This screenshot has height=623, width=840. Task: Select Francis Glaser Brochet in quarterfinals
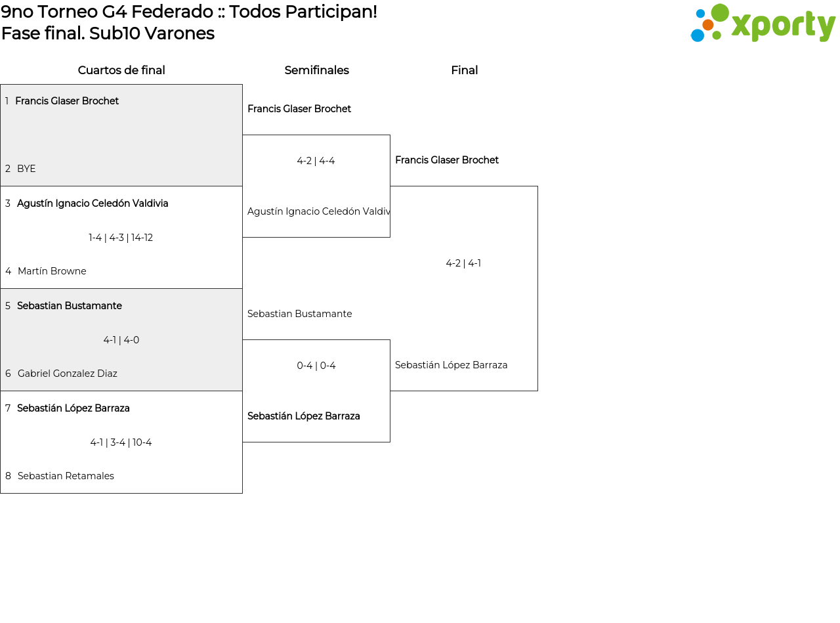[x=67, y=101]
